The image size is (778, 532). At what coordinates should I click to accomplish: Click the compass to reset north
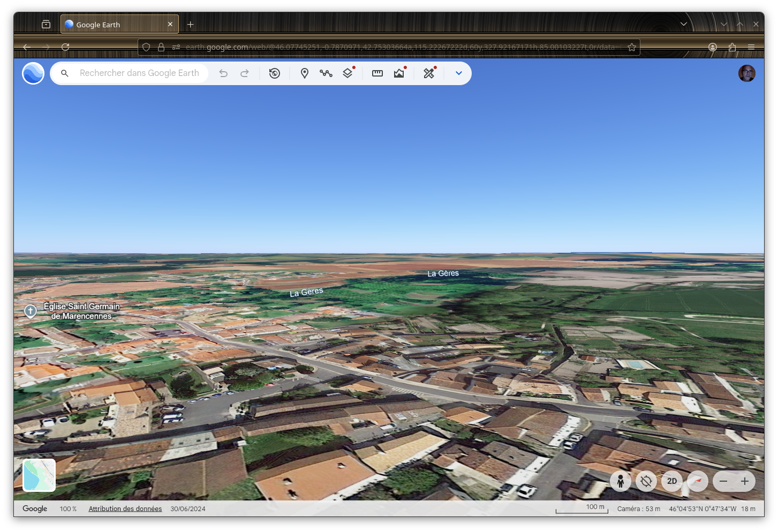698,481
